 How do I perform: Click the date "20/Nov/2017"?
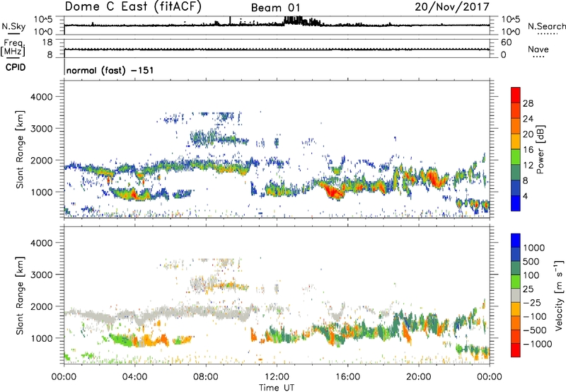pyautogui.click(x=452, y=7)
